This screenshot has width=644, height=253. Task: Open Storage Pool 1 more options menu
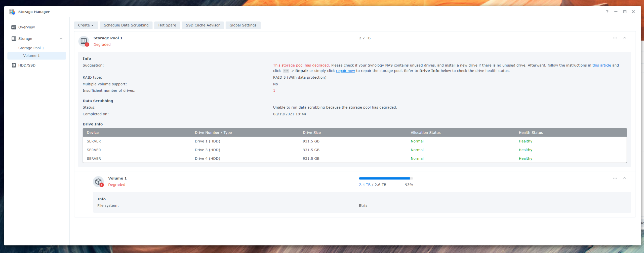tap(615, 38)
